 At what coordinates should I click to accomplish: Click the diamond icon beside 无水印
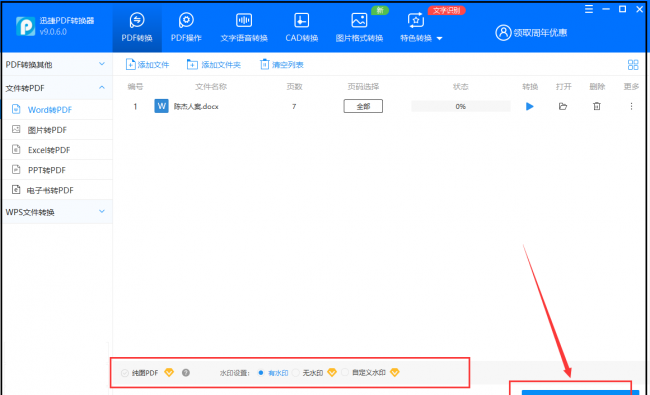[x=332, y=372]
